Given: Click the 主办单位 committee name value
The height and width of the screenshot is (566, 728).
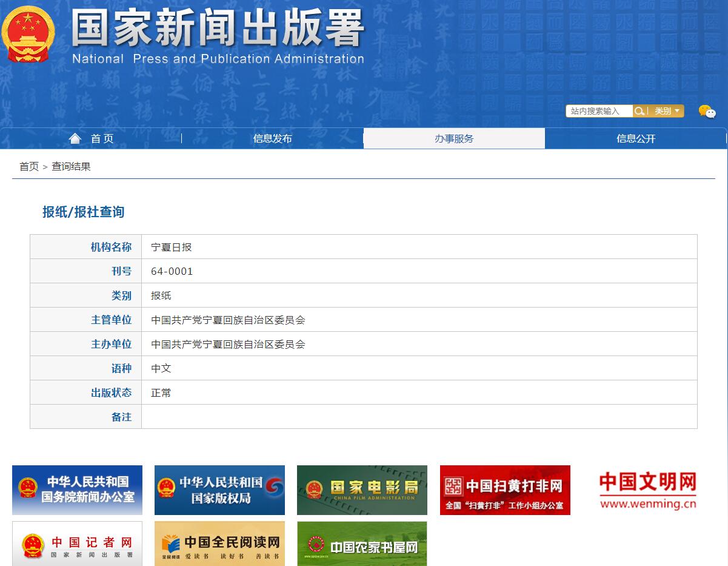Looking at the screenshot, I should pos(228,344).
